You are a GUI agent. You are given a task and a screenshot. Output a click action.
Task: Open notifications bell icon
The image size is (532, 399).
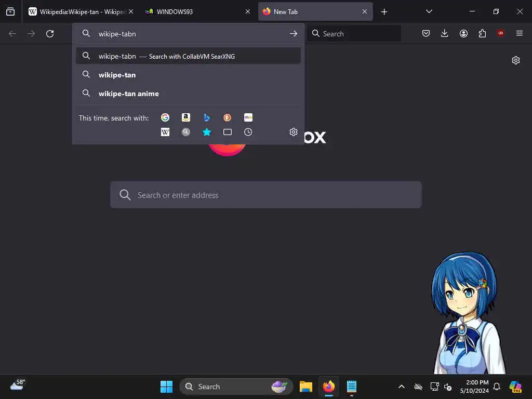(x=497, y=387)
